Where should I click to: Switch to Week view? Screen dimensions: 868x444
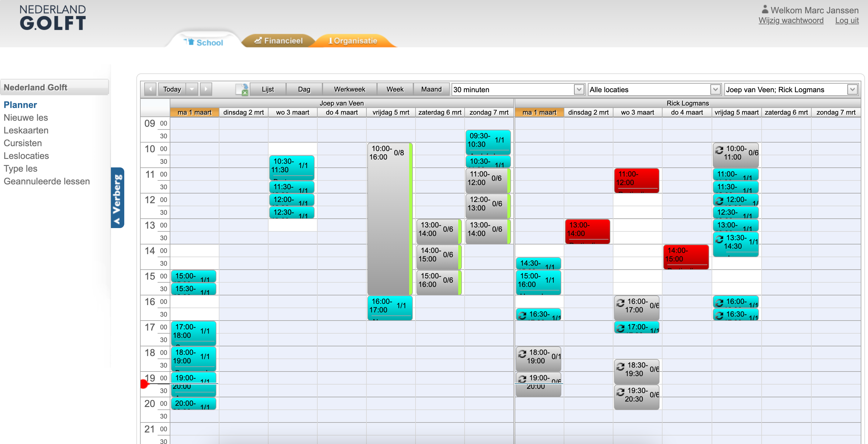[x=395, y=89]
